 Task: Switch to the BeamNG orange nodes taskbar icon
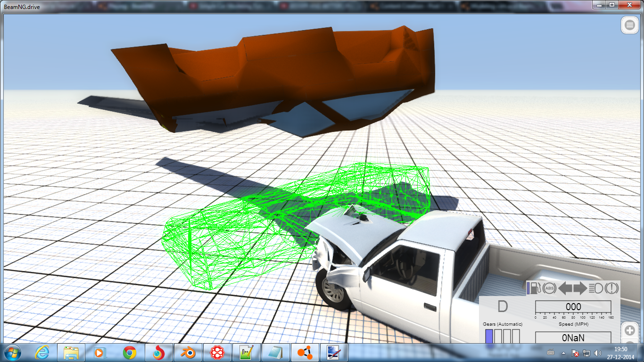[305, 352]
